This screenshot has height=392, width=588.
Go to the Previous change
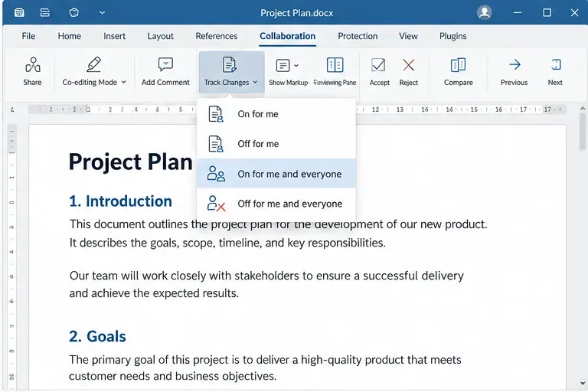pyautogui.click(x=514, y=71)
